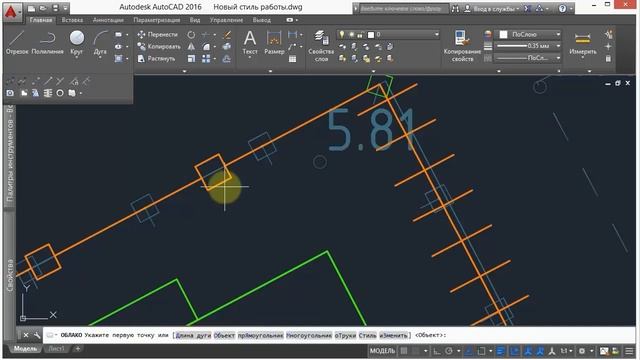640x360 pixels.
Task: Click the array tool icon
Action: pos(206,59)
